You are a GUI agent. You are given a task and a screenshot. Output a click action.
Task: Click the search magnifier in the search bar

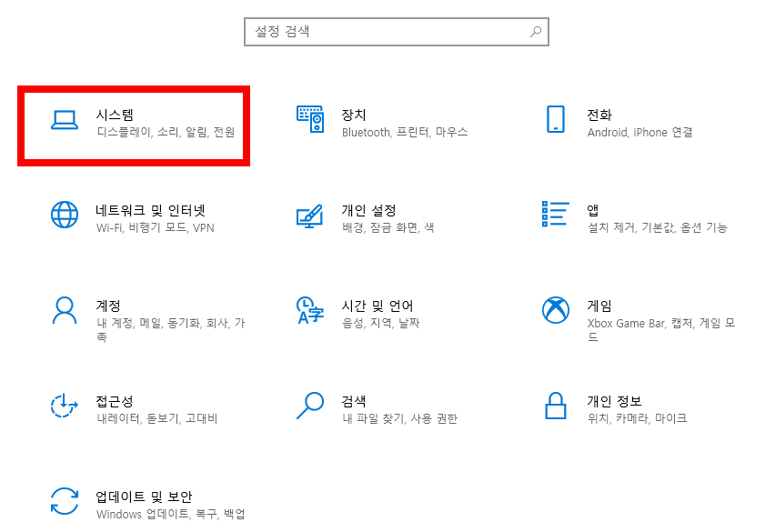(x=536, y=31)
